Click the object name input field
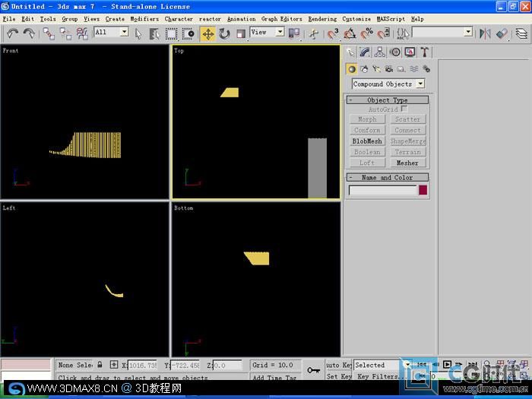 [382, 190]
